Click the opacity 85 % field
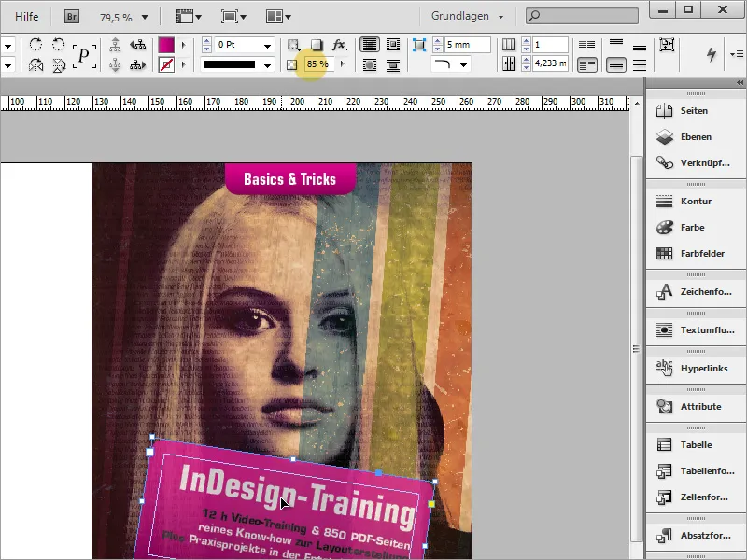The image size is (747, 560). [318, 63]
